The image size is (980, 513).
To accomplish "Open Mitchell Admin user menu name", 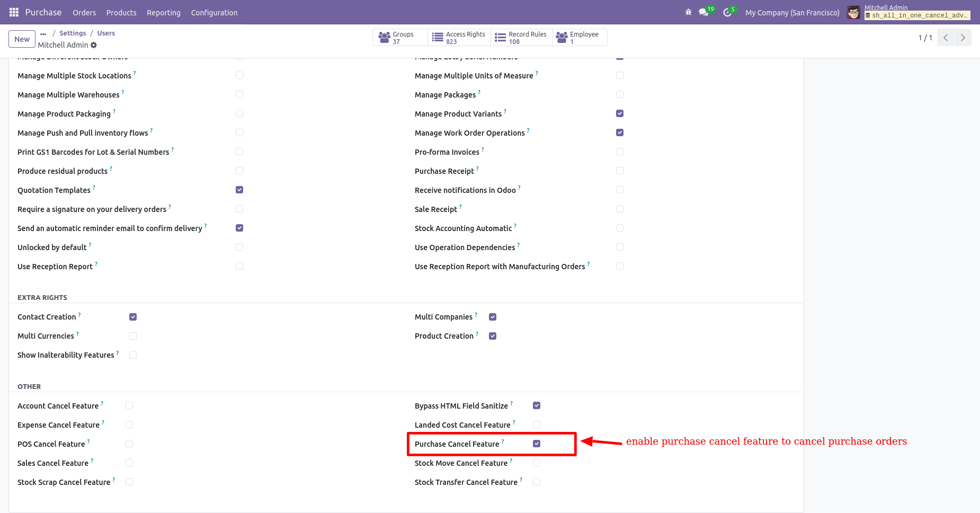I will pyautogui.click(x=886, y=7).
